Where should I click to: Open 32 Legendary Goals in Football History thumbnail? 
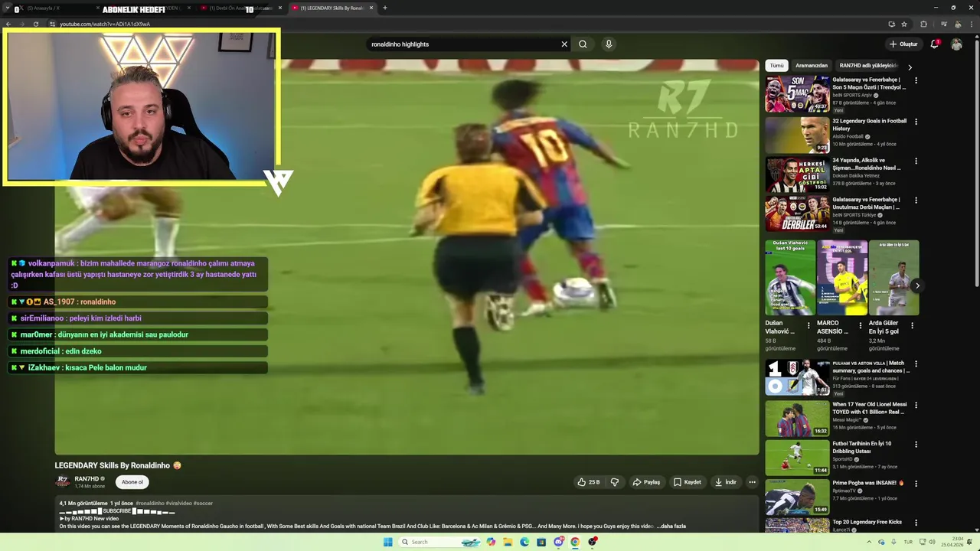click(797, 135)
